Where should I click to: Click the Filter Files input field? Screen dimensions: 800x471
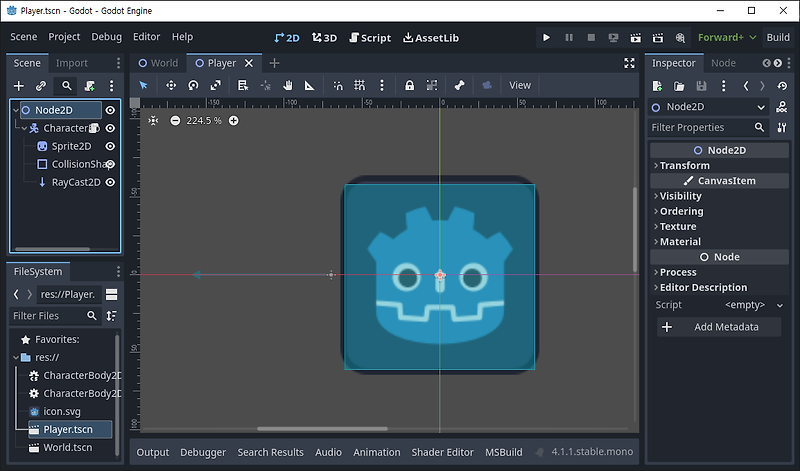pos(55,315)
